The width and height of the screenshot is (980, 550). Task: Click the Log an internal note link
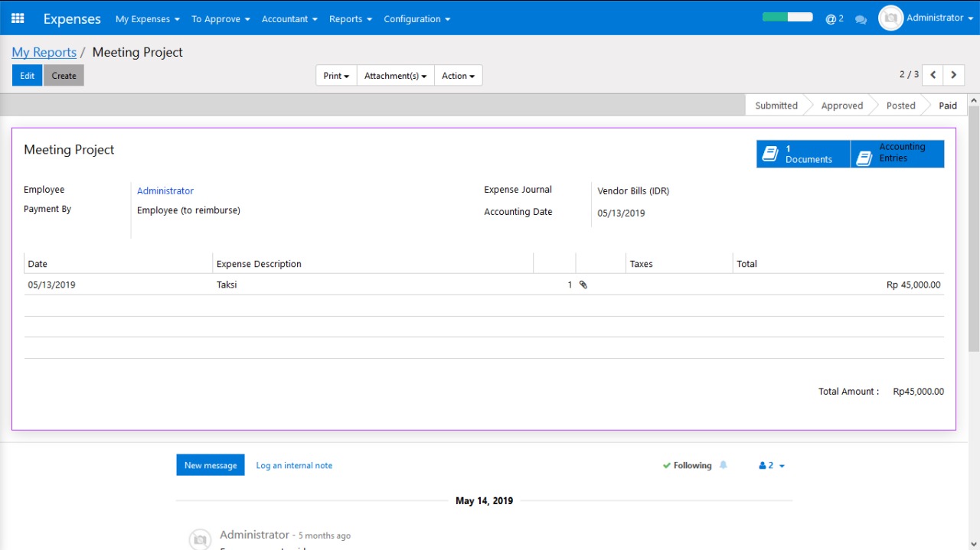[294, 465]
